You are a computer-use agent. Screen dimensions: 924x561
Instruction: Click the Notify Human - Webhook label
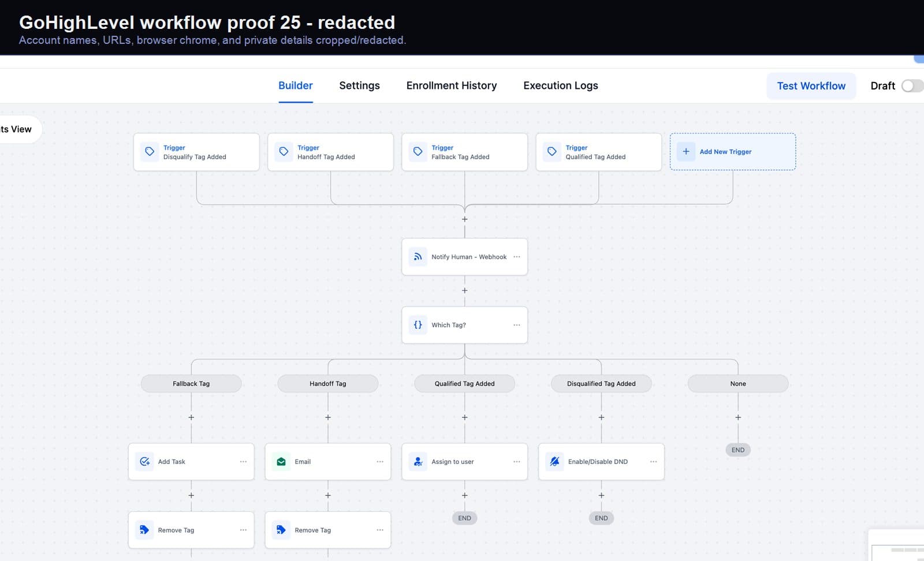469,257
